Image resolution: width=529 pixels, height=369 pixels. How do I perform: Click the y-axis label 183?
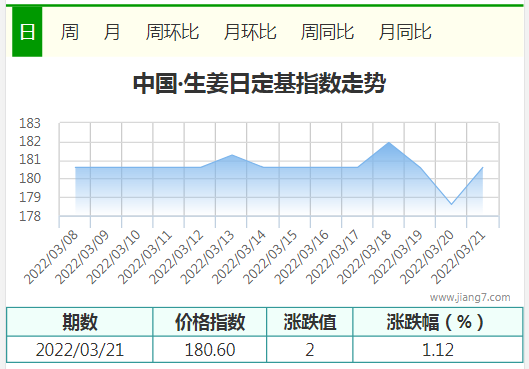(30, 123)
